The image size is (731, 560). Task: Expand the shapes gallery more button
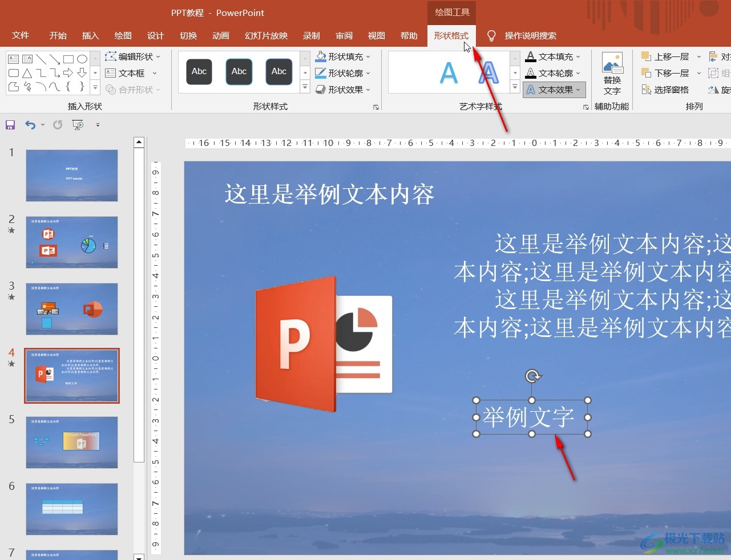coord(95,88)
